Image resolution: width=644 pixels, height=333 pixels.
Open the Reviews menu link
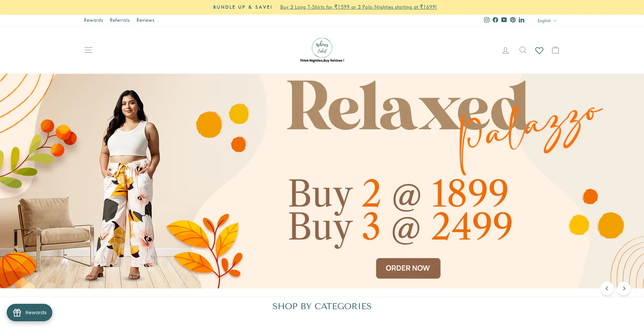(x=145, y=20)
